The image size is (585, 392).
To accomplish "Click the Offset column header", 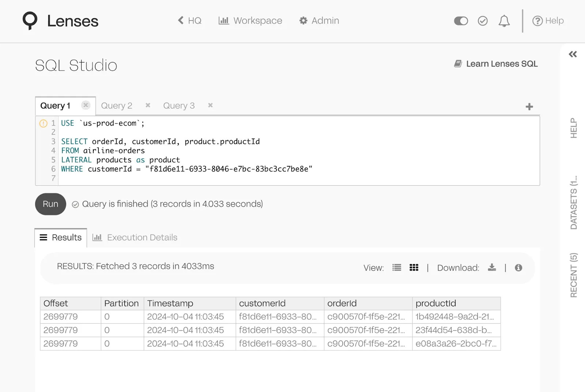I will pos(71,303).
